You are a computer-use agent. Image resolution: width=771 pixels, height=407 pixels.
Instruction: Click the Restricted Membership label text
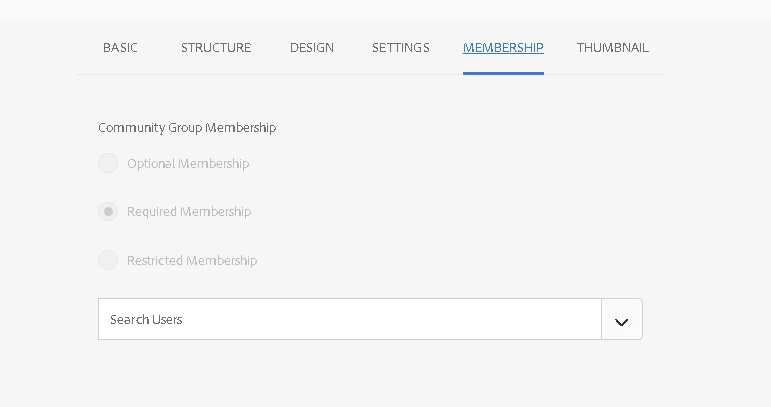pos(192,261)
